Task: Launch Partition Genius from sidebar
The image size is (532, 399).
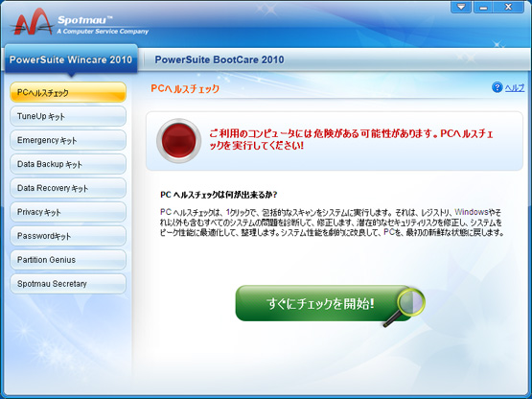Action: (x=68, y=260)
